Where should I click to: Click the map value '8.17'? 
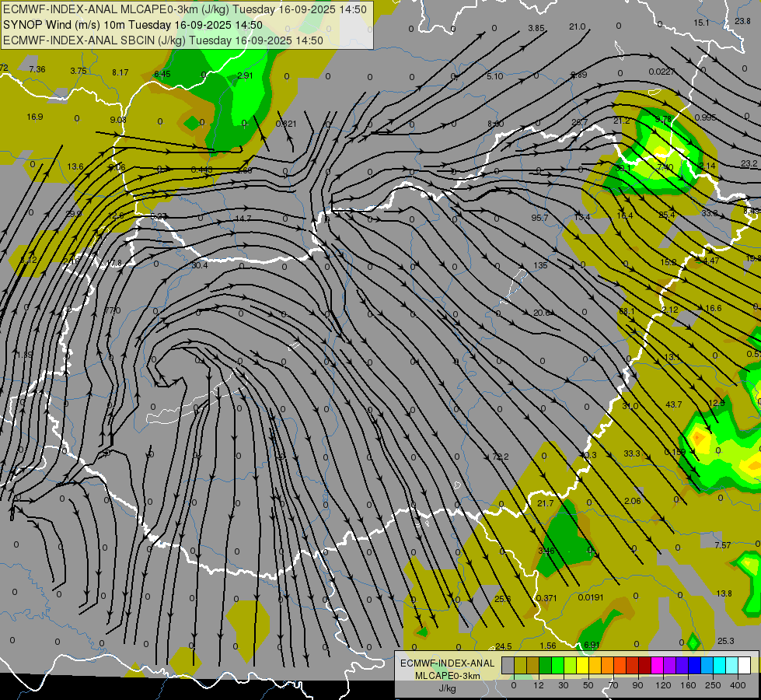[120, 72]
